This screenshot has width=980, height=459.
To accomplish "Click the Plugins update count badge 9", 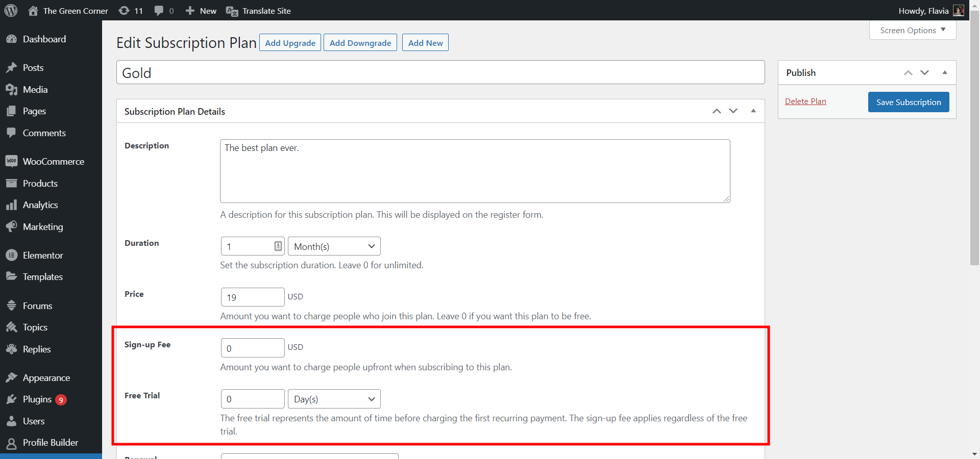I will click(61, 400).
